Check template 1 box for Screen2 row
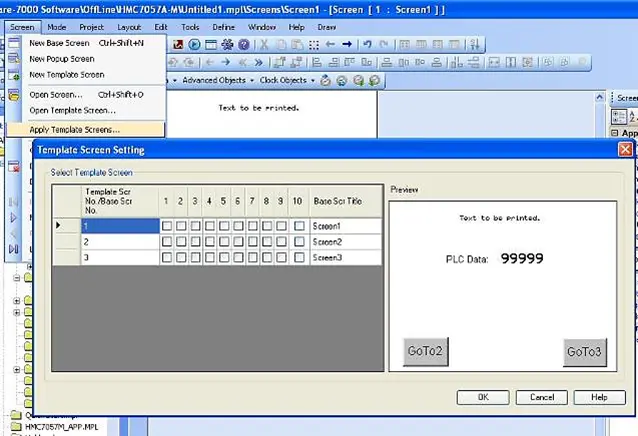 [x=166, y=242]
